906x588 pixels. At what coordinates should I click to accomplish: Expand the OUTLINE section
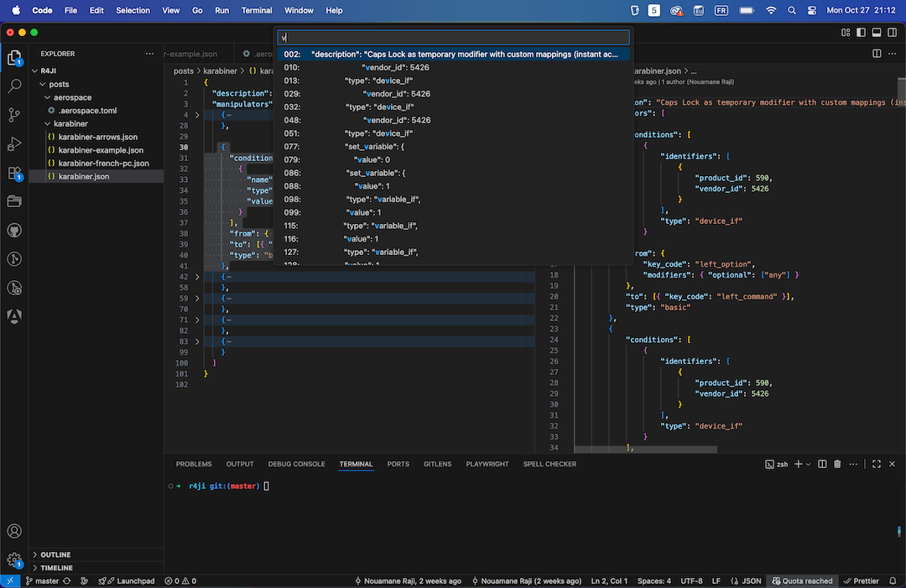pyautogui.click(x=55, y=554)
